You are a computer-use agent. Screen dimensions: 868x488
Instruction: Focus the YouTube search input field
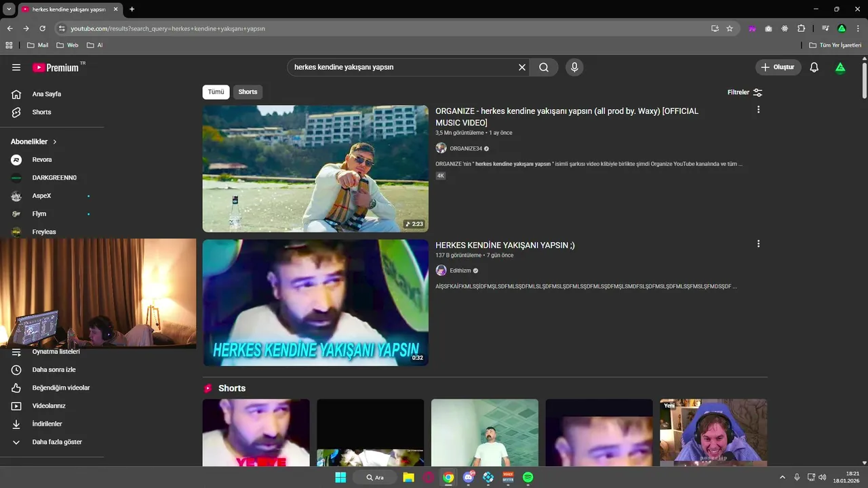pyautogui.click(x=403, y=67)
